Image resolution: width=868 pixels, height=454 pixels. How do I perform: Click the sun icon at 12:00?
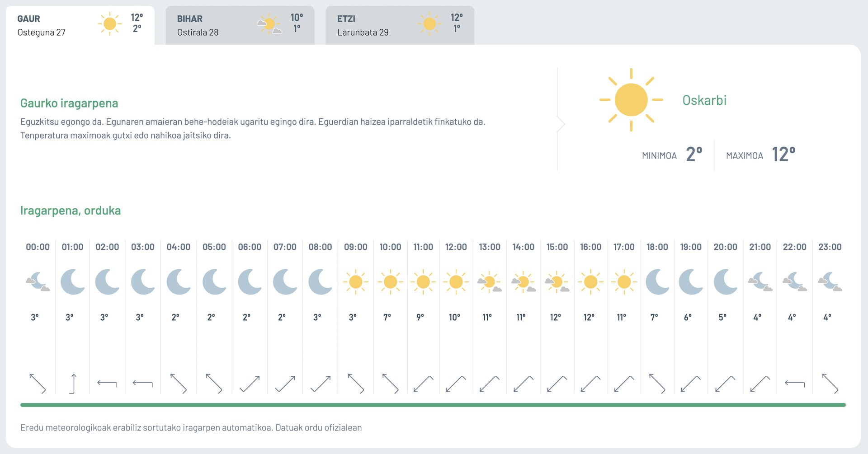(x=456, y=282)
